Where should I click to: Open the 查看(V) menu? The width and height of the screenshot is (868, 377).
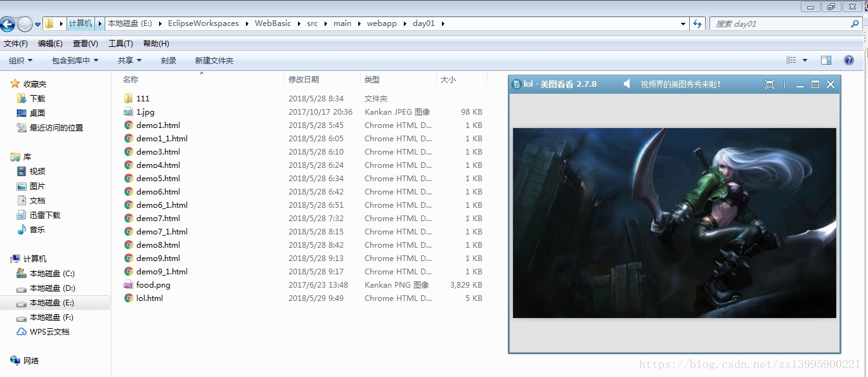86,44
